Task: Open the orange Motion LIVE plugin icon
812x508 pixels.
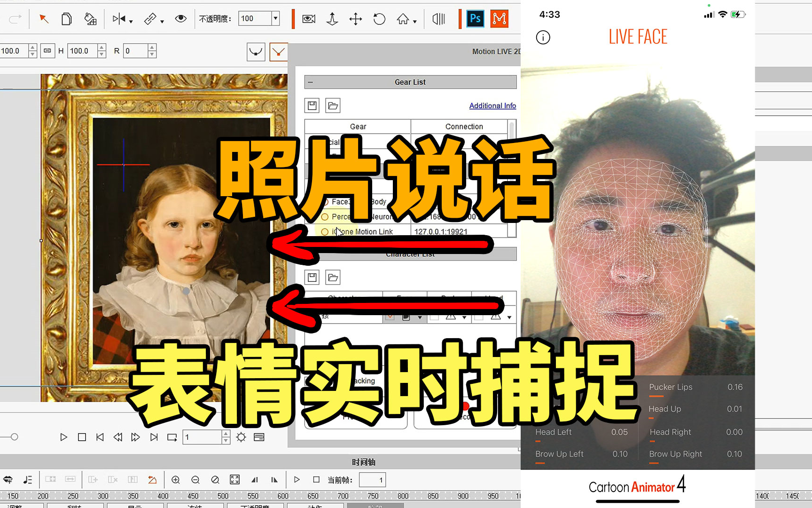Action: tap(499, 18)
